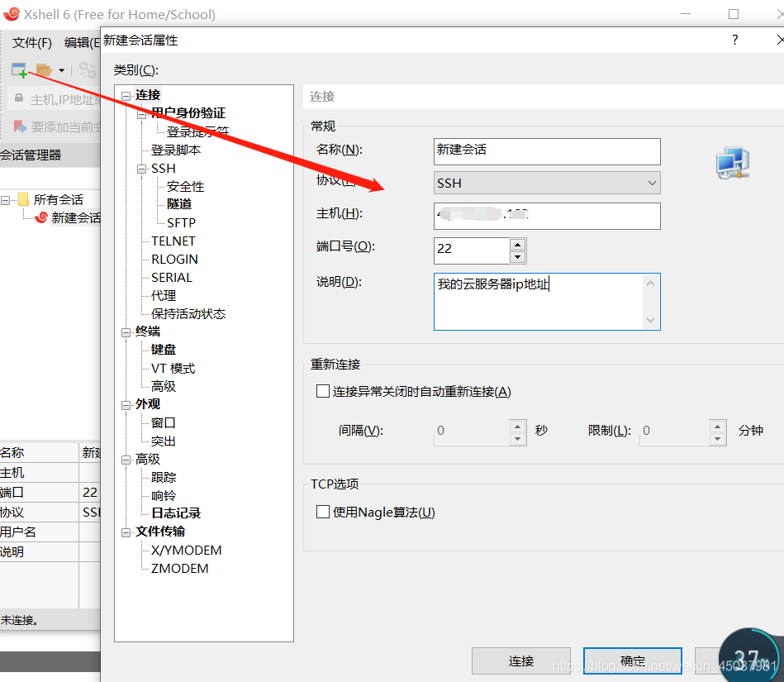
Task: Collapse the SSH tree node
Action: [142, 169]
